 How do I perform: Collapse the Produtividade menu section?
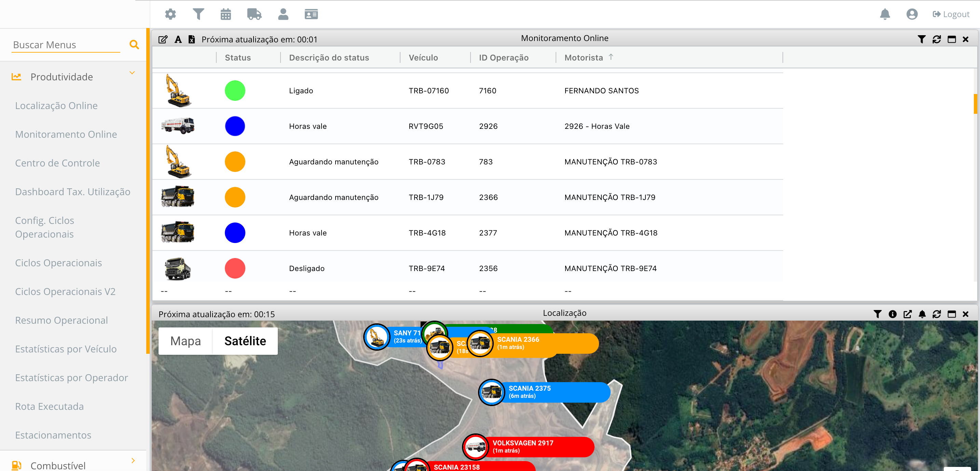coord(132,73)
